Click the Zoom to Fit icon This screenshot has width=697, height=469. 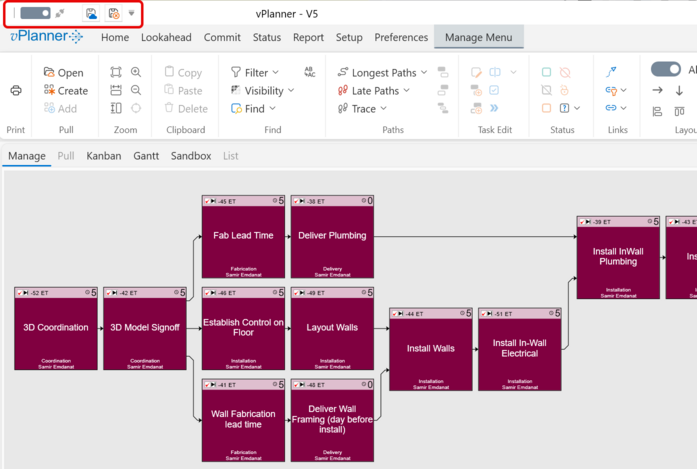116,73
